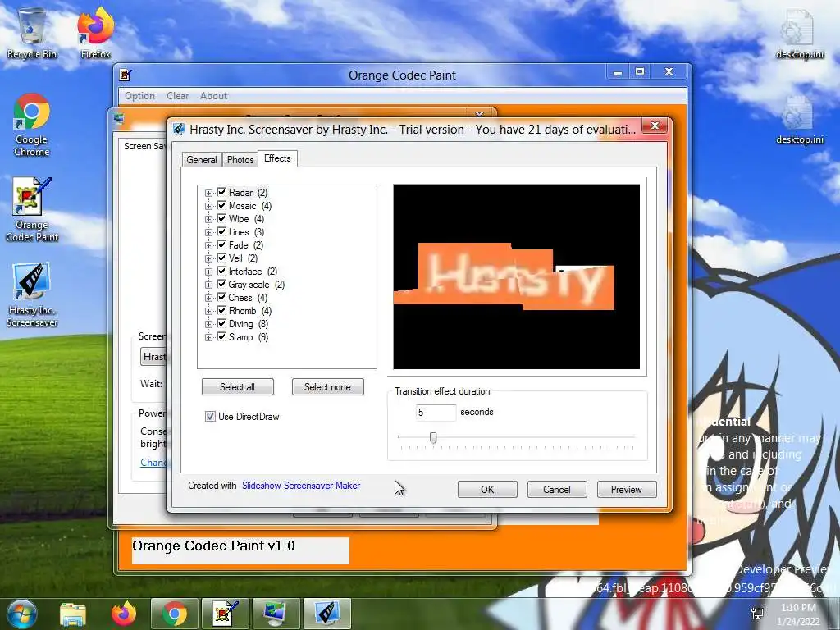Expand the Rhomb effect tree node
Screen dimensions: 840x630
click(x=208, y=311)
